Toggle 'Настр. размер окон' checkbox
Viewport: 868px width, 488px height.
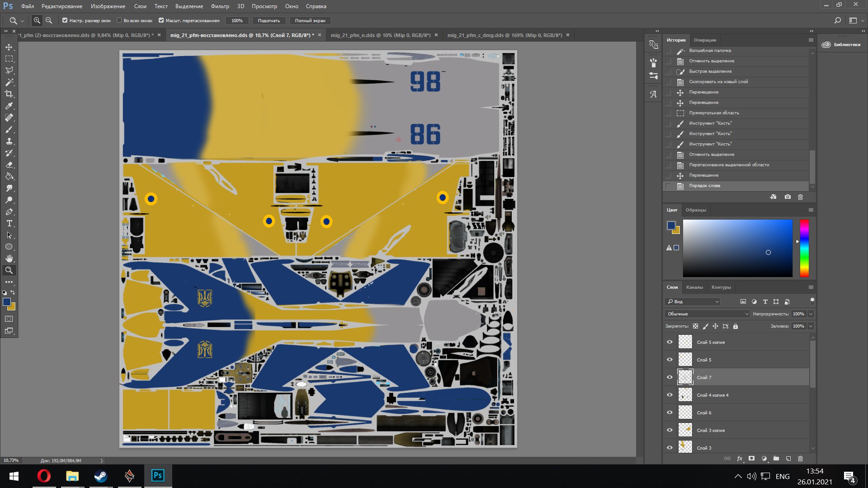click(65, 20)
